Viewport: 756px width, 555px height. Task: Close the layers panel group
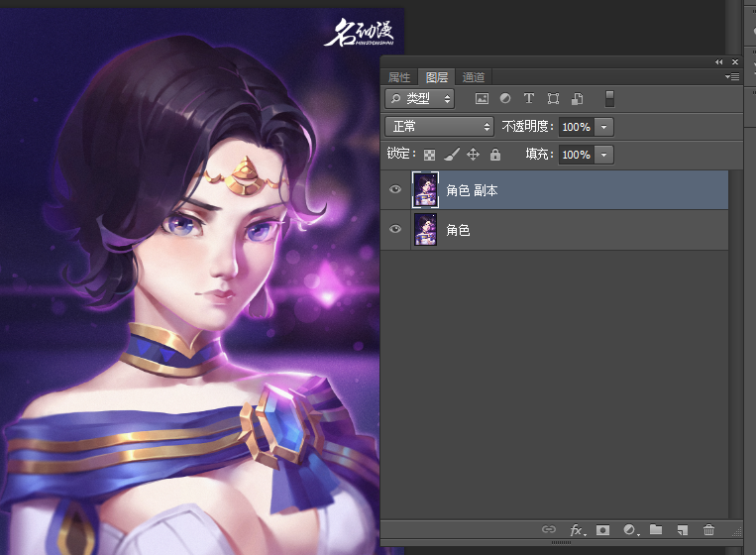point(735,61)
